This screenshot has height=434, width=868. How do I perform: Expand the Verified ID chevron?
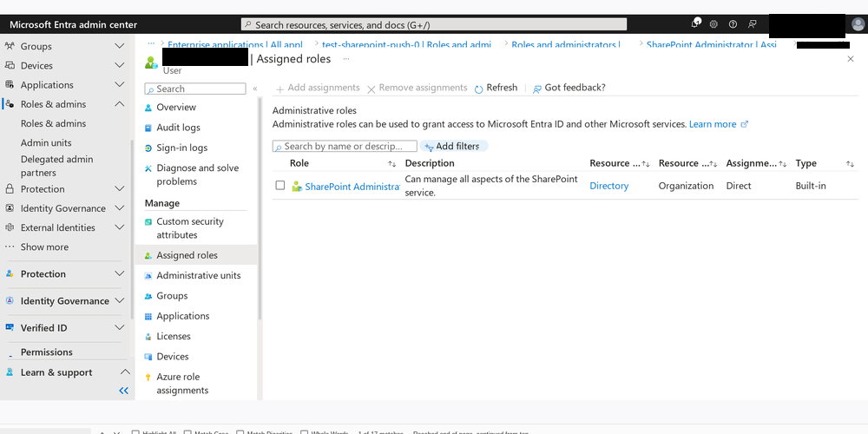point(119,328)
